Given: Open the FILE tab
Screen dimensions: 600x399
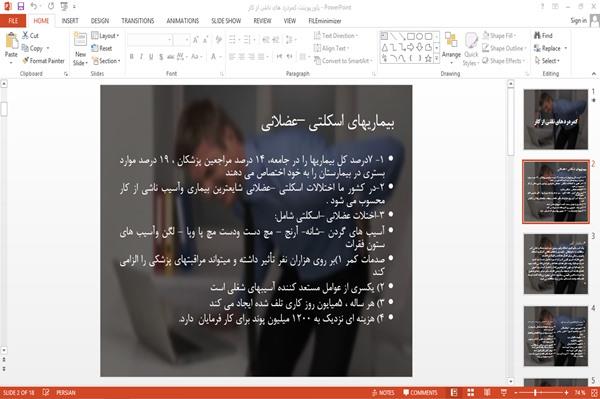Looking at the screenshot, I should coord(13,21).
